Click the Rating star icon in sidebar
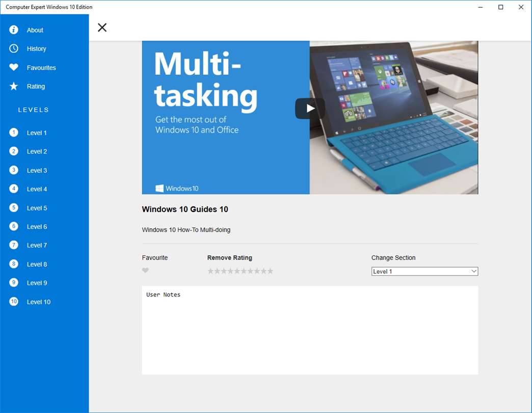 (14, 86)
